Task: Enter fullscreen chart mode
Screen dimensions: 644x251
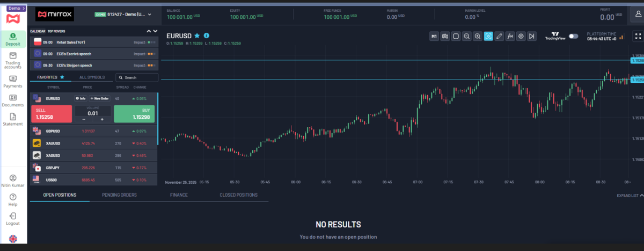Action: click(x=638, y=36)
